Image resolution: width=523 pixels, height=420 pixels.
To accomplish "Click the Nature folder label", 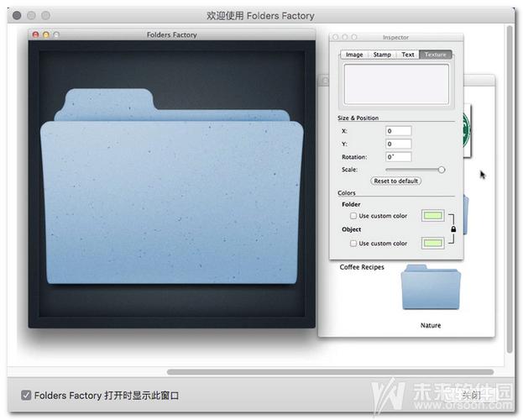I will point(431,325).
